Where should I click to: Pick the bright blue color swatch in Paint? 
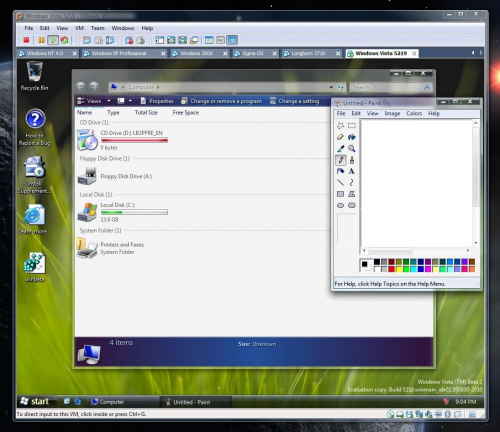[421, 269]
